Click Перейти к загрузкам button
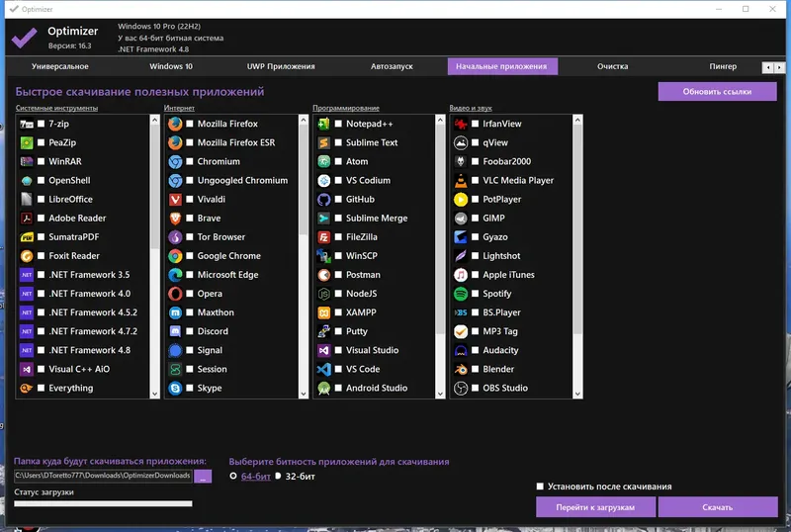The height and width of the screenshot is (532, 791). 596,507
